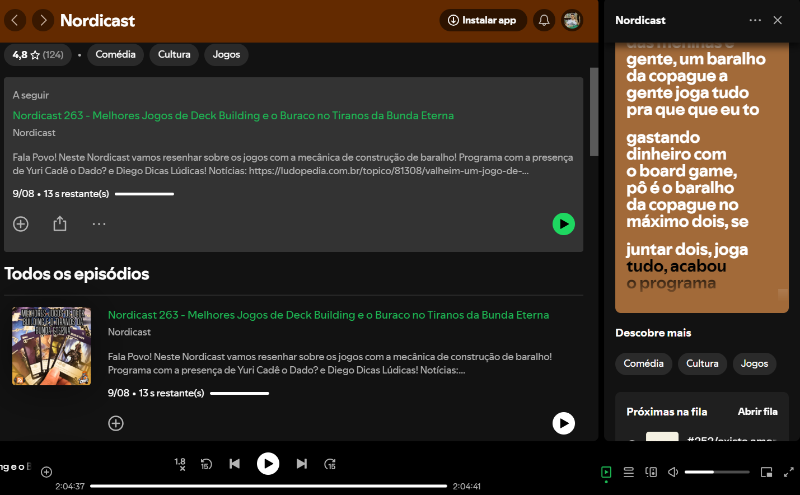Add A seguir episode to library
The image size is (800, 495).
(x=20, y=224)
